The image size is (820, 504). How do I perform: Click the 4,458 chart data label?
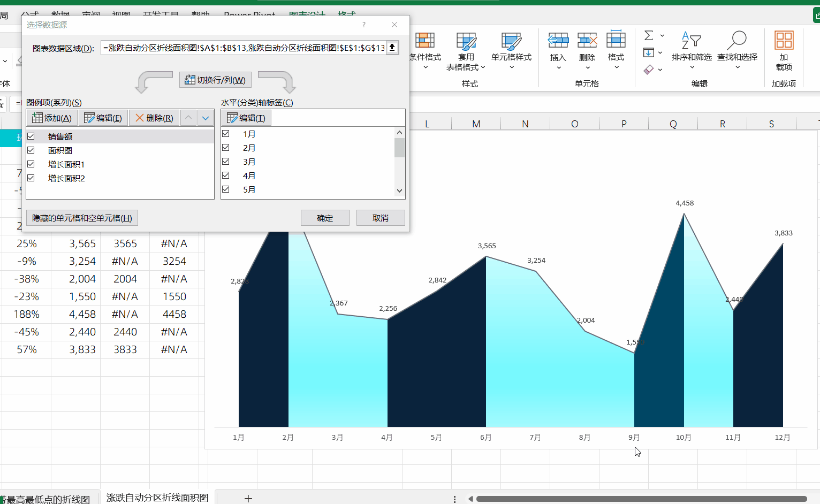[685, 203]
